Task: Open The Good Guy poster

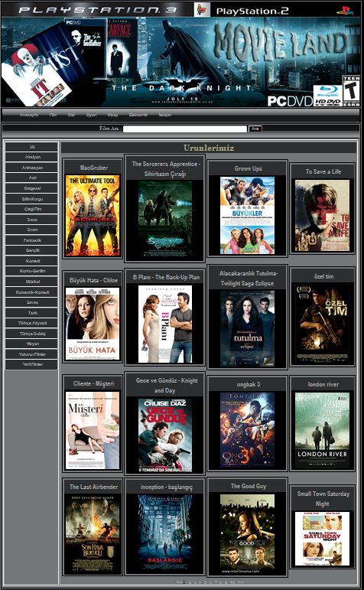Action: (248, 533)
